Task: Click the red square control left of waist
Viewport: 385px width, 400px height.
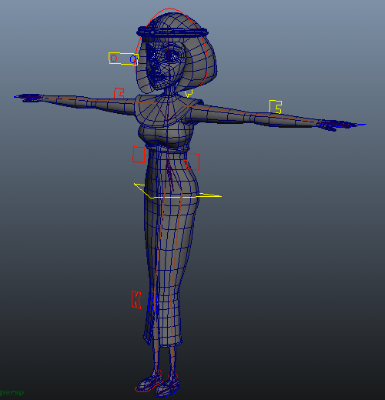Action: click(139, 154)
